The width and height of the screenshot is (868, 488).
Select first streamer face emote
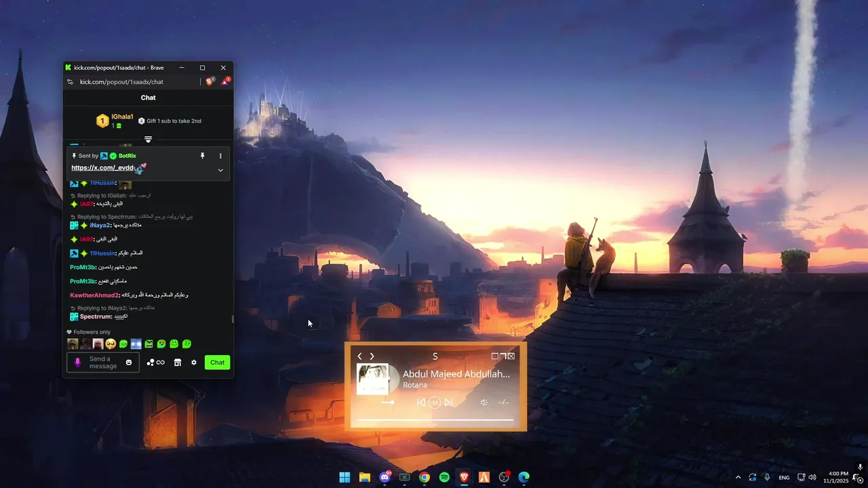pyautogui.click(x=73, y=344)
